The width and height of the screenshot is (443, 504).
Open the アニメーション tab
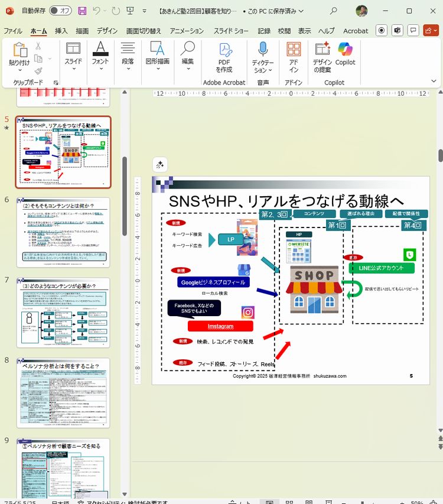pos(186,31)
